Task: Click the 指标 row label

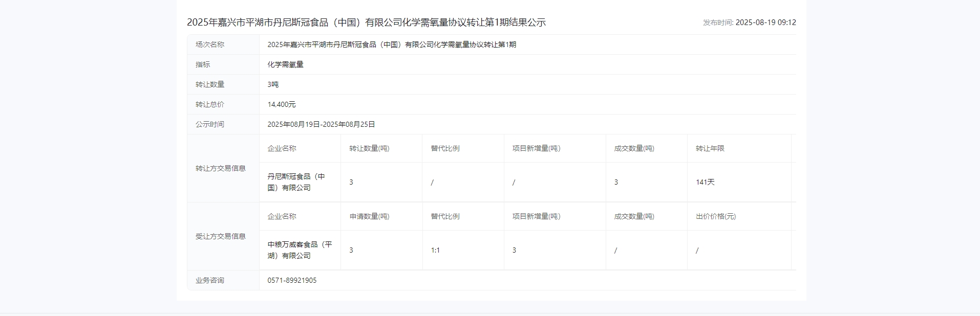Action: [203, 64]
